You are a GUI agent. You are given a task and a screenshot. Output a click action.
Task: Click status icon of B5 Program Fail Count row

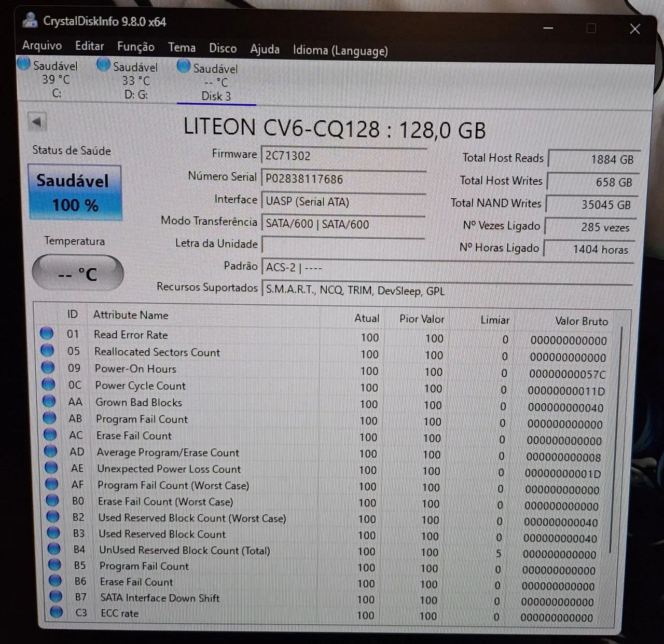click(x=54, y=565)
